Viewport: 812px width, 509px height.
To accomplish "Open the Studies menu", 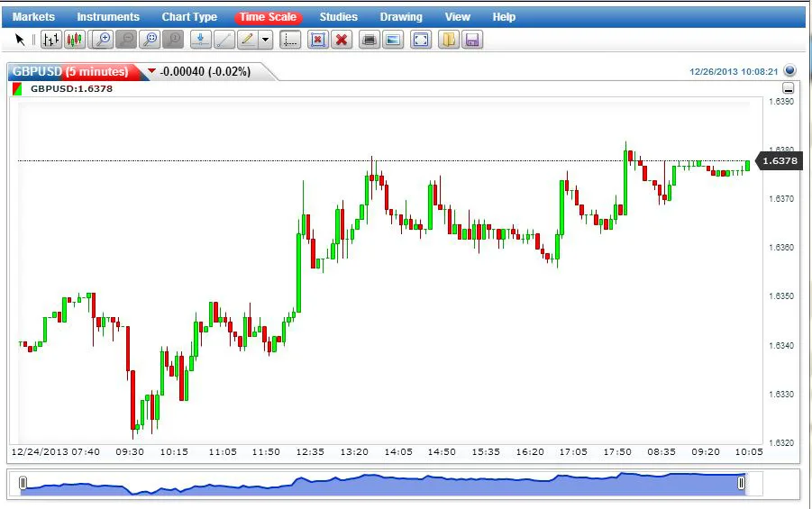I will [x=338, y=17].
